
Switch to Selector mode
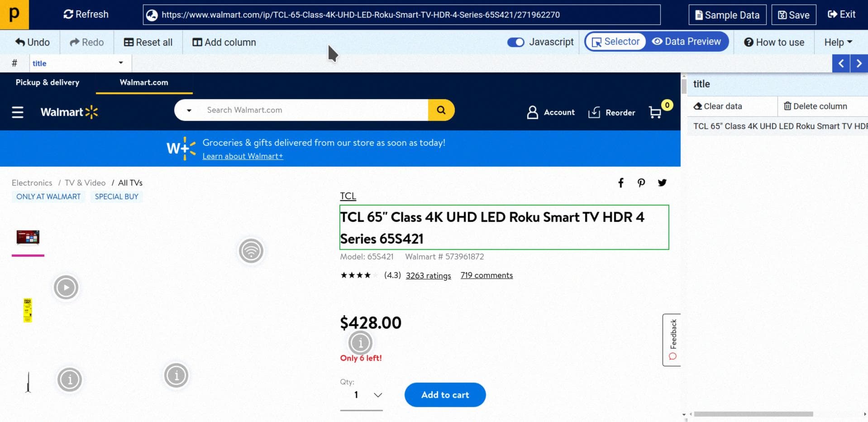point(616,42)
